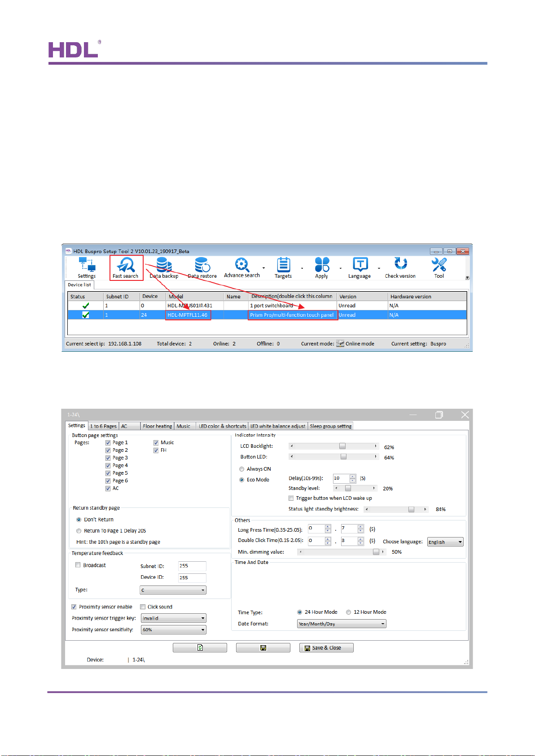Click the Subnet ID input field

coord(192,566)
